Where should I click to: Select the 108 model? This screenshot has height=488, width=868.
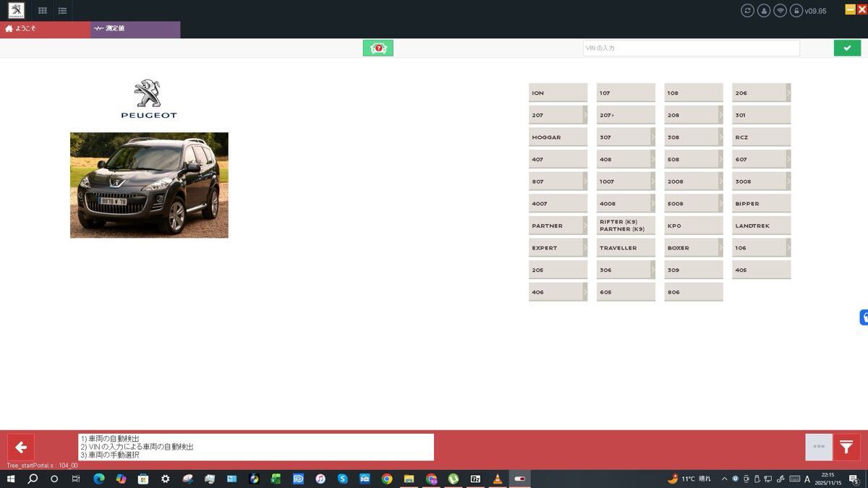[x=694, y=93]
